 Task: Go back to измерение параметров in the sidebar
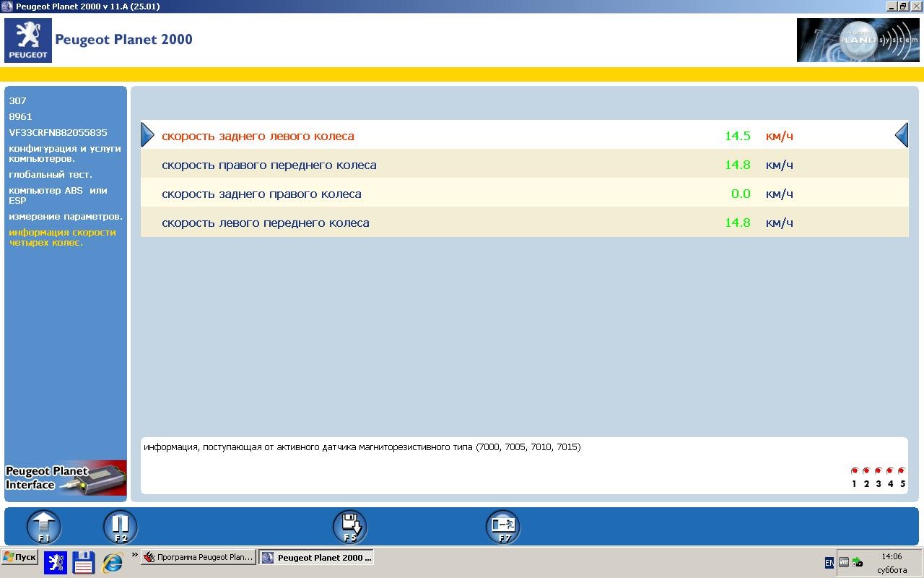point(66,216)
